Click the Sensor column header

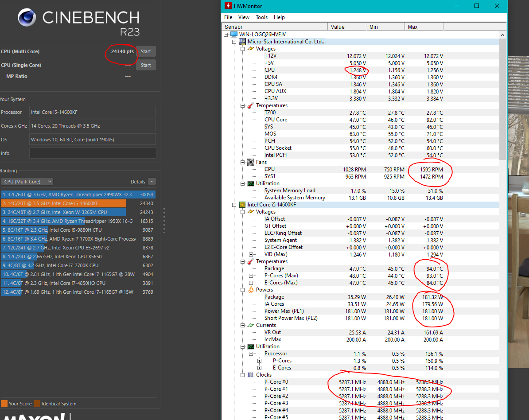(x=275, y=27)
